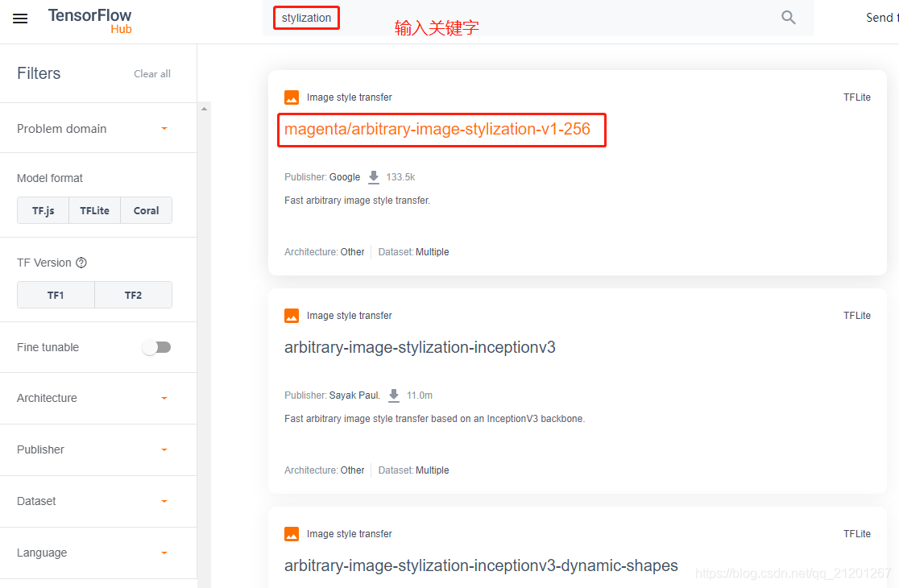Click download icon next to 133.5k
The height and width of the screenshot is (588, 899).
pos(373,177)
